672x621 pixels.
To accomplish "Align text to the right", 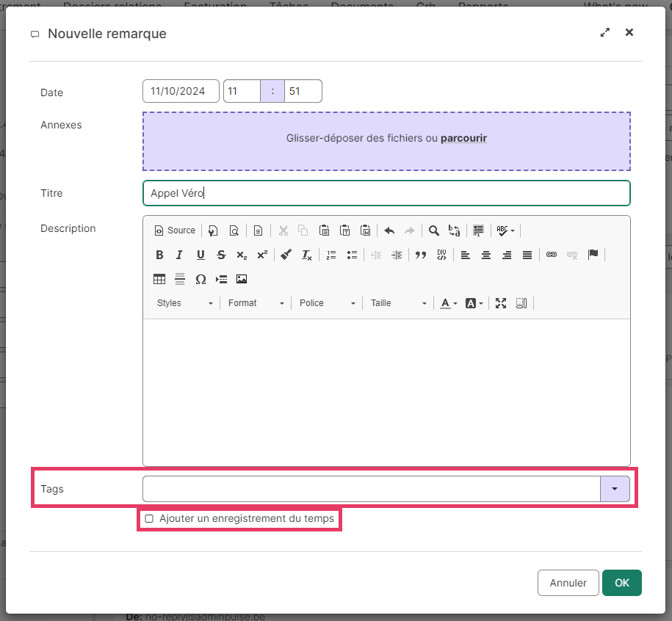I will click(x=507, y=255).
